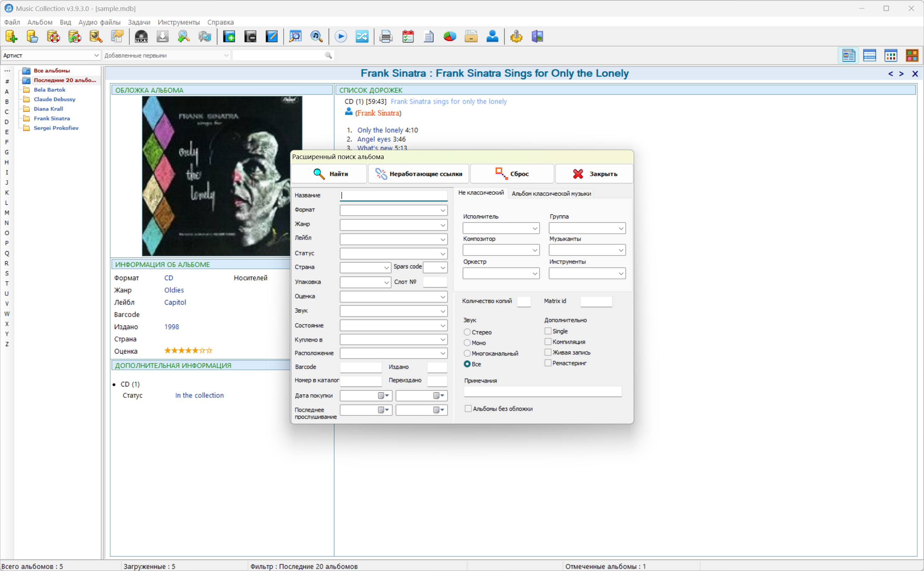Enable the Компиляция checkbox

(548, 342)
